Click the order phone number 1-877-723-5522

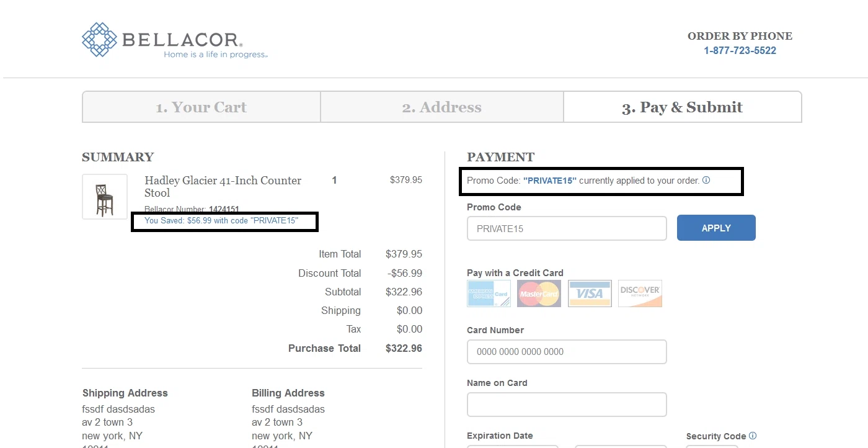point(740,51)
